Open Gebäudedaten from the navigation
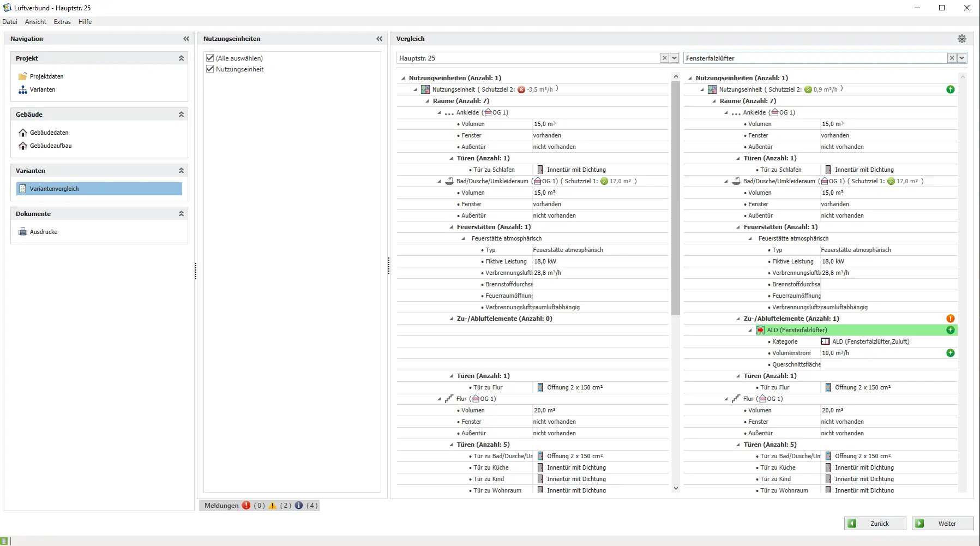The image size is (980, 546). pyautogui.click(x=49, y=133)
